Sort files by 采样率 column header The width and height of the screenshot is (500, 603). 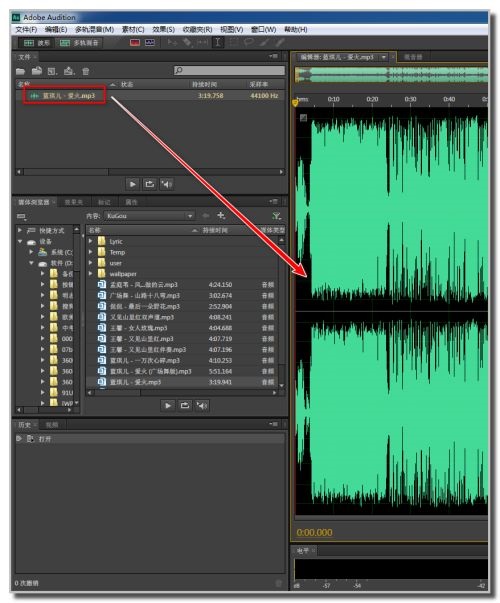tap(258, 84)
